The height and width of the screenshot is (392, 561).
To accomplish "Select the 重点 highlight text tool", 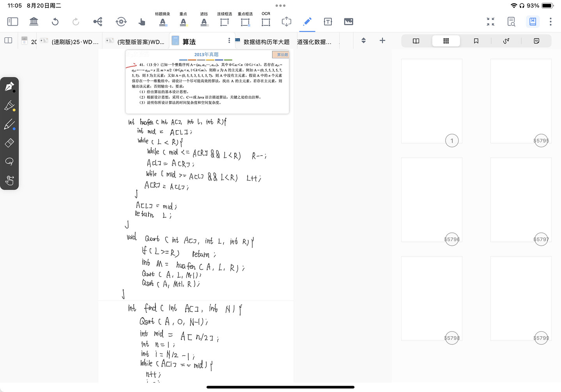I will pyautogui.click(x=183, y=20).
